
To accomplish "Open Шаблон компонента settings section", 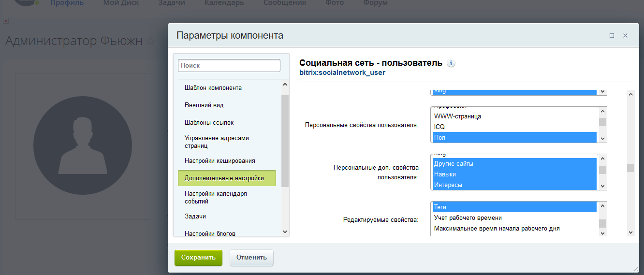I will [x=213, y=88].
